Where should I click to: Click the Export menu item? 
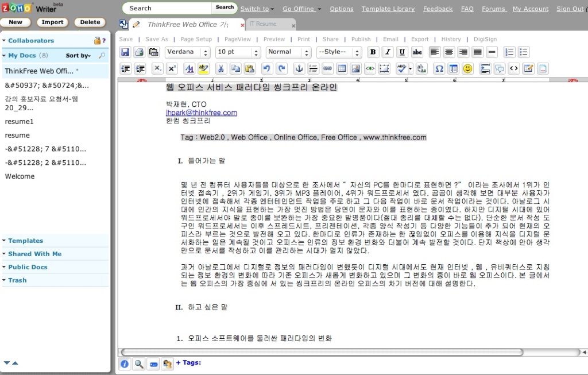click(420, 39)
